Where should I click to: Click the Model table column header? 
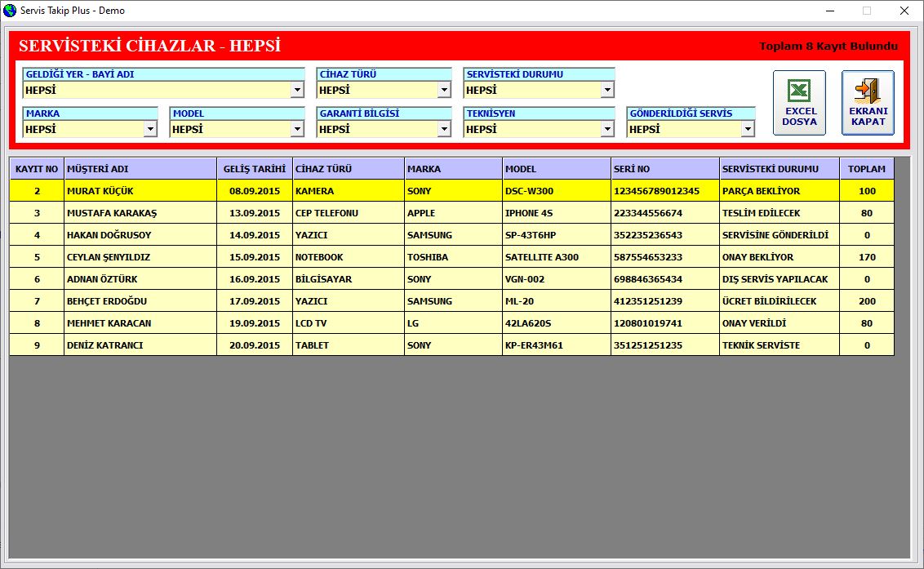(x=557, y=169)
